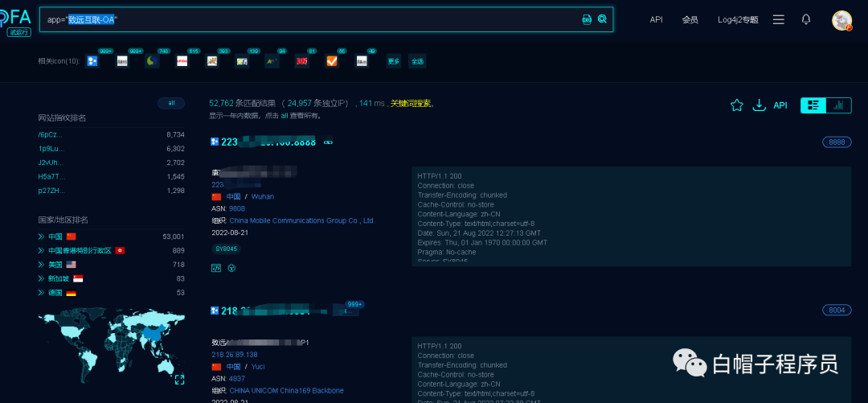Click the 8888 port badge
The image size is (868, 403).
coord(837,142)
